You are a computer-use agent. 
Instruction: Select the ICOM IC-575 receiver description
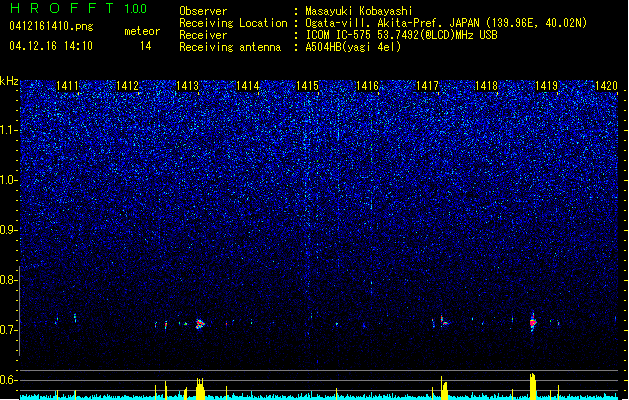pos(401,35)
